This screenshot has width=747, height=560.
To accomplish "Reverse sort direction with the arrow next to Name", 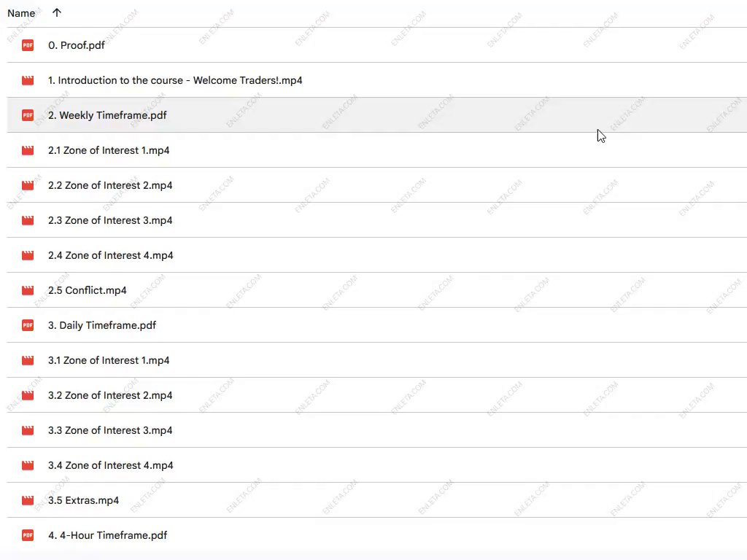I will click(57, 12).
